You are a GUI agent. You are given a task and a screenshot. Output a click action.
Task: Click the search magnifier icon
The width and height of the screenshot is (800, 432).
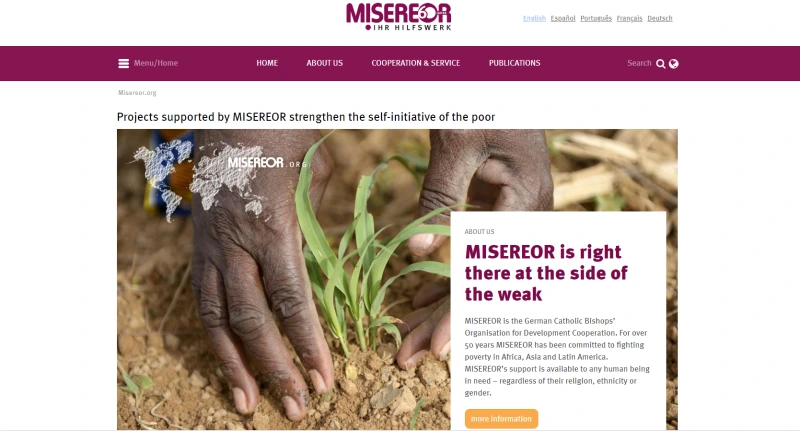[x=661, y=64]
